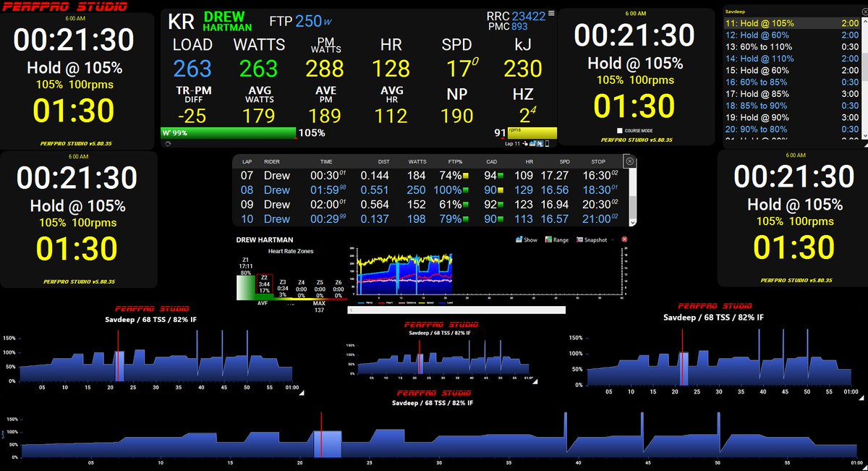The image size is (868, 471).
Task: Select interval 15: Hold @ 60%
Action: point(791,70)
